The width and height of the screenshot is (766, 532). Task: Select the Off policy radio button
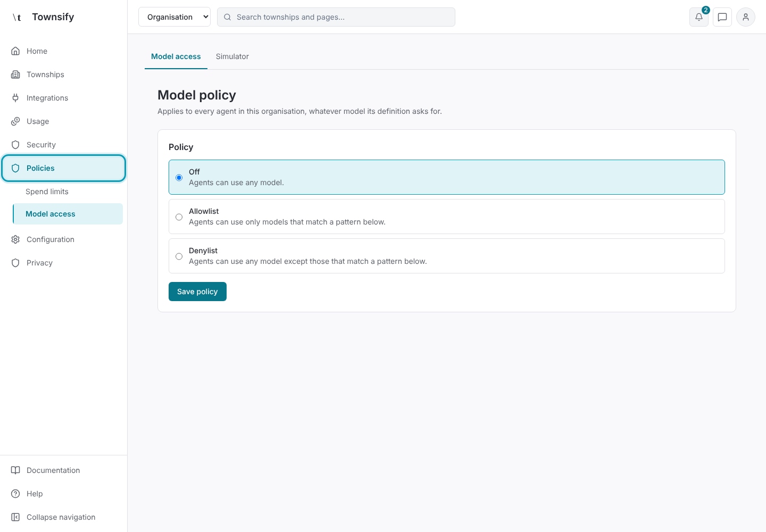(179, 178)
